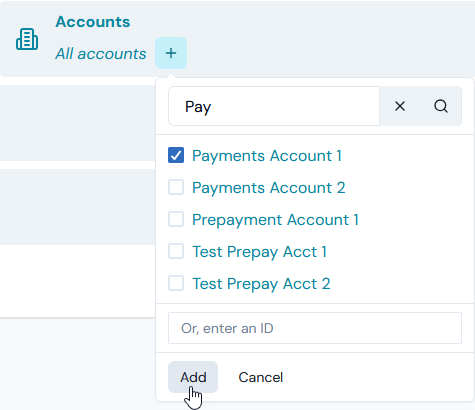Image resolution: width=475 pixels, height=410 pixels.
Task: Click the Test Prepay Acct 1 label
Action: point(259,252)
